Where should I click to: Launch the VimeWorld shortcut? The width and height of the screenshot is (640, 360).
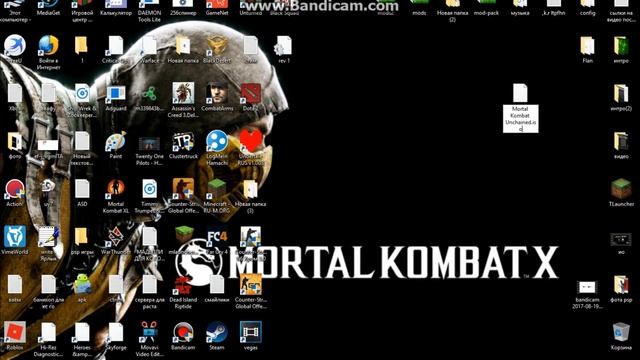15,237
